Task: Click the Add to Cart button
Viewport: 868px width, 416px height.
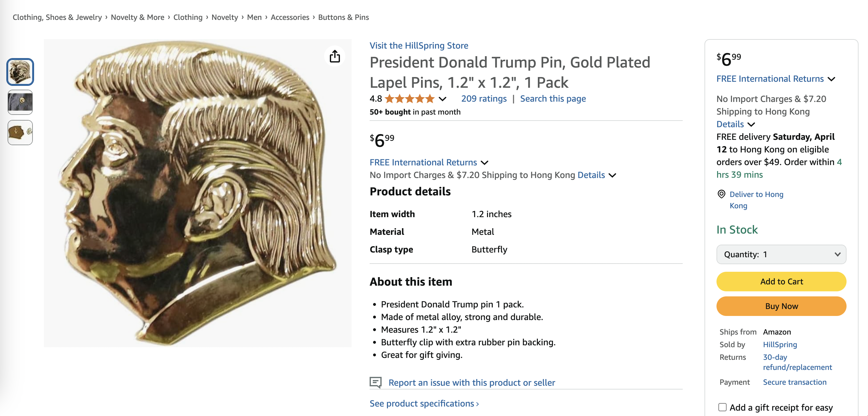Action: click(781, 281)
